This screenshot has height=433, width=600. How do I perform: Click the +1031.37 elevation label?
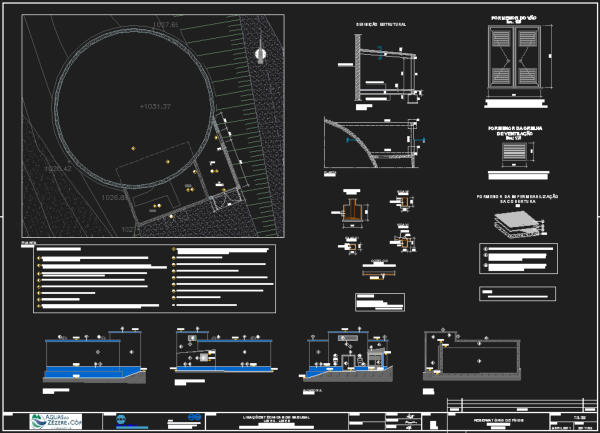coord(153,106)
